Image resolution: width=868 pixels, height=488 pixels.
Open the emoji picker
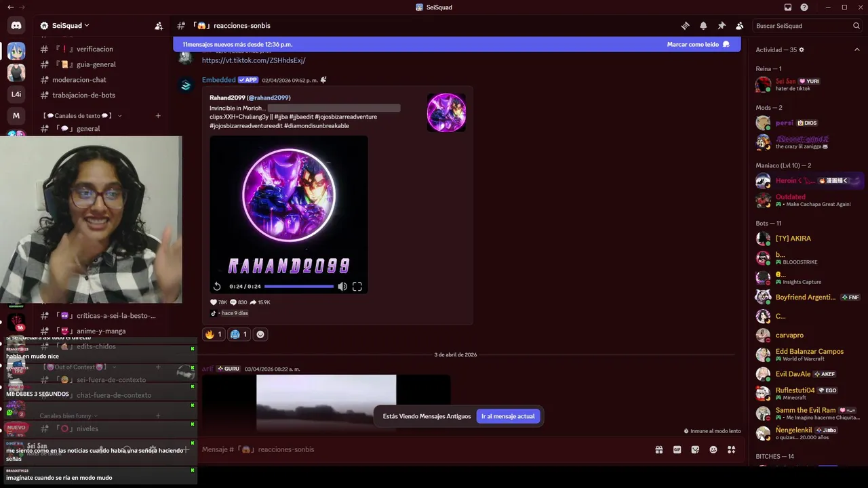coord(713,449)
